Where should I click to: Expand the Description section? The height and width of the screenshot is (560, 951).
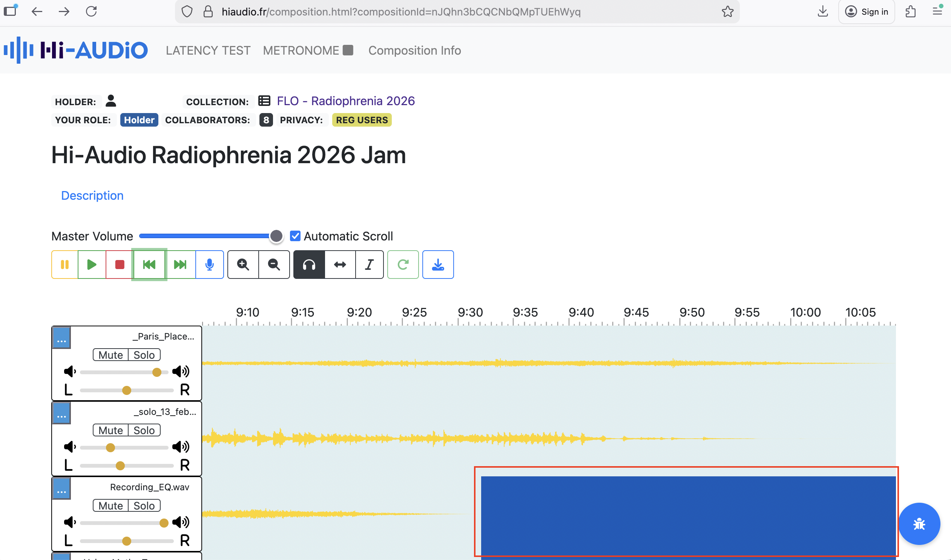coord(92,195)
